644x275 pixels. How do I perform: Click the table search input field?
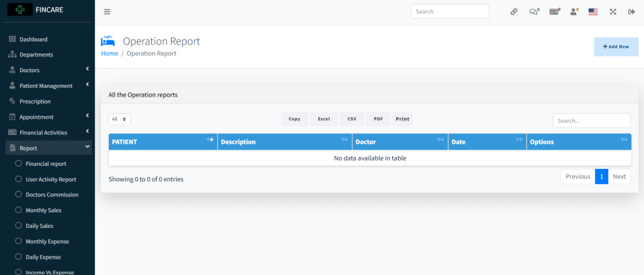pyautogui.click(x=591, y=121)
